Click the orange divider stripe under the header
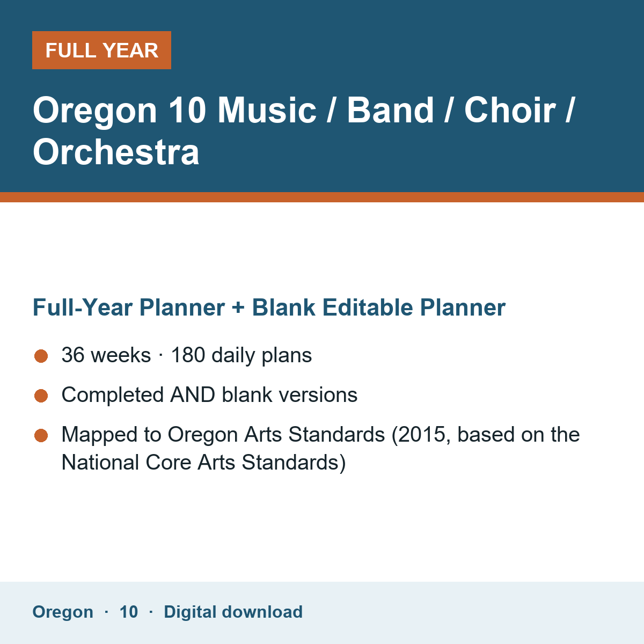 [x=322, y=197]
